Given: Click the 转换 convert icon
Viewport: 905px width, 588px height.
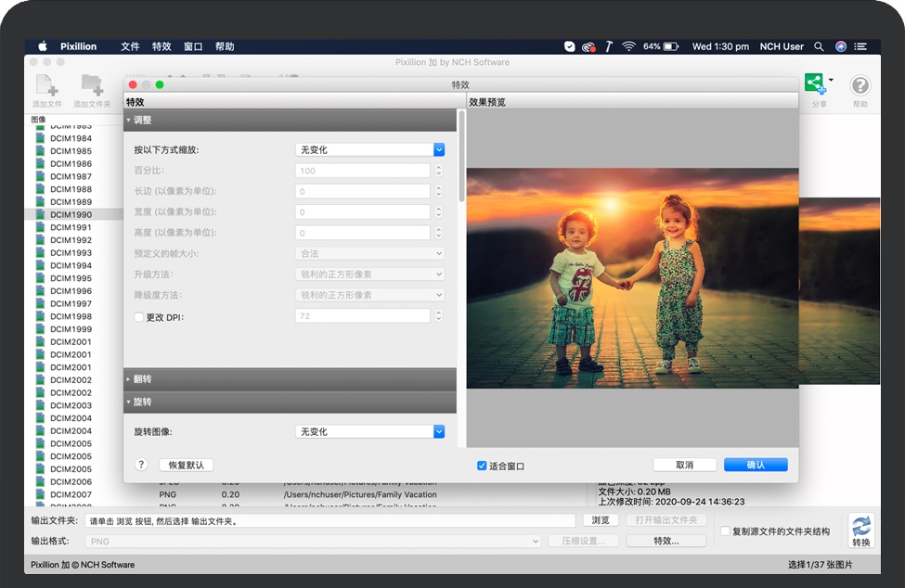Looking at the screenshot, I should coord(860,529).
